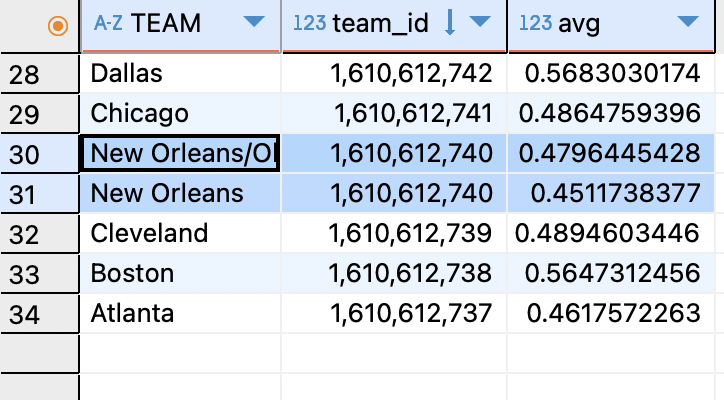Select the Cleveland team cell

(x=181, y=233)
